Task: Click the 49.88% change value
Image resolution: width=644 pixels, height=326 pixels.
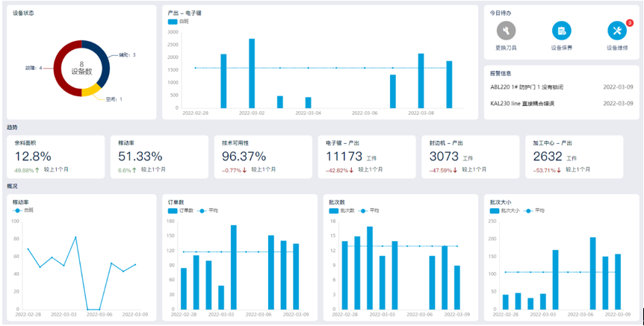Action: point(24,171)
